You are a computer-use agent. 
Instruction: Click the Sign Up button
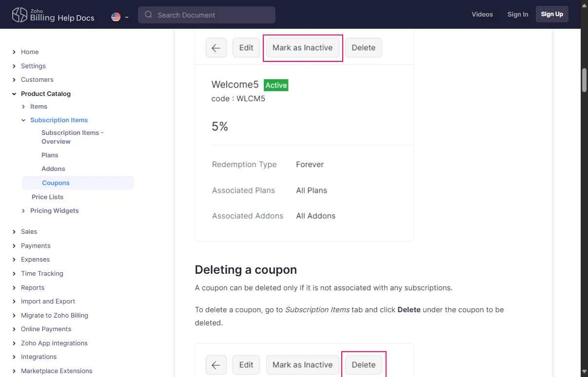point(552,14)
